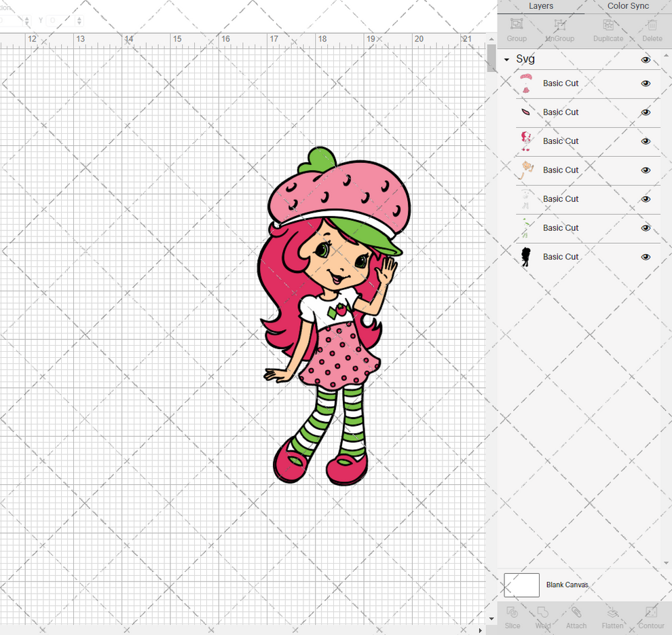Click the Y value increment arrow

click(79, 17)
